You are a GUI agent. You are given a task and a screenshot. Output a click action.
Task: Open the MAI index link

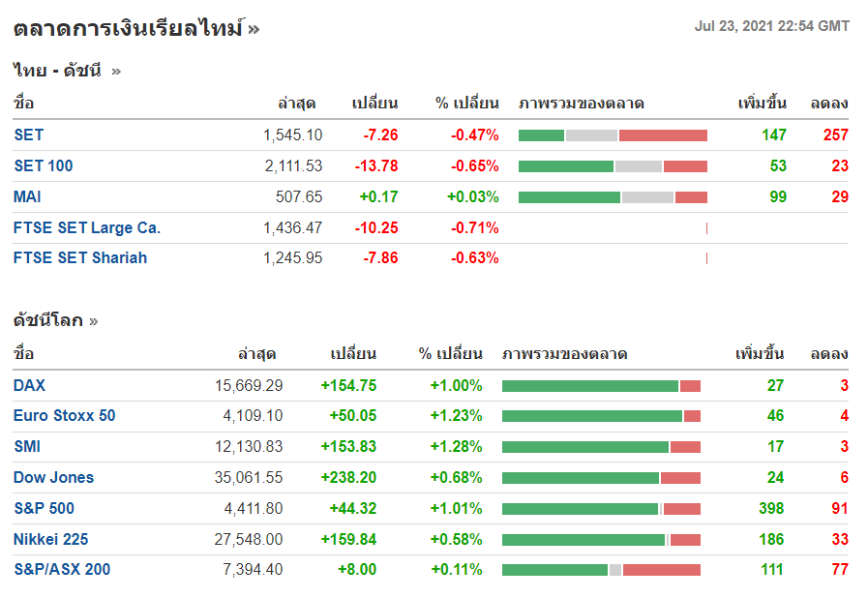(27, 196)
